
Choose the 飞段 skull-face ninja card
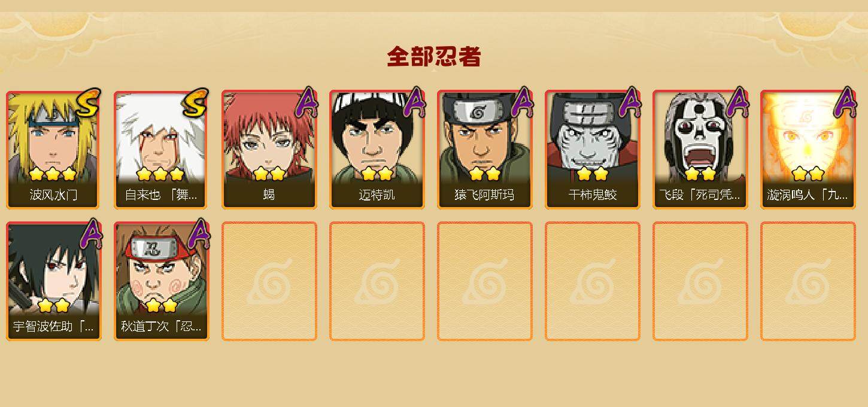[x=700, y=150]
